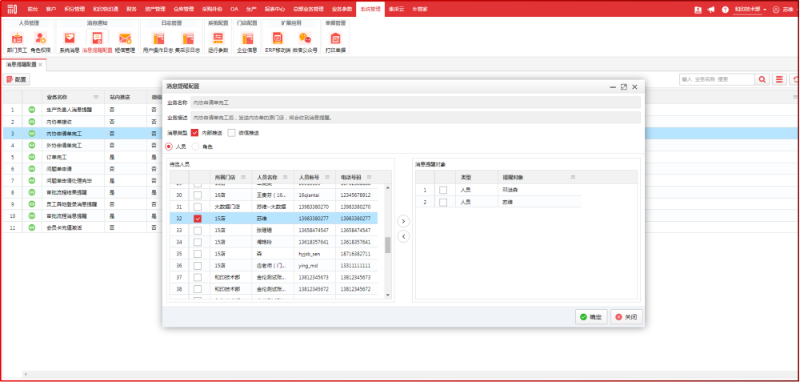Click the red search magnifier icon
This screenshot has width=800, height=382.
[762, 80]
